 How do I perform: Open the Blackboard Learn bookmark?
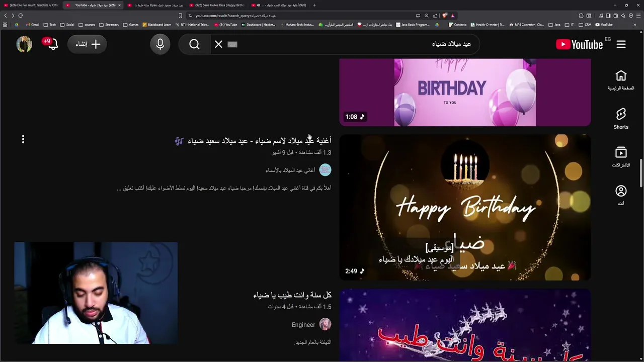[157, 25]
